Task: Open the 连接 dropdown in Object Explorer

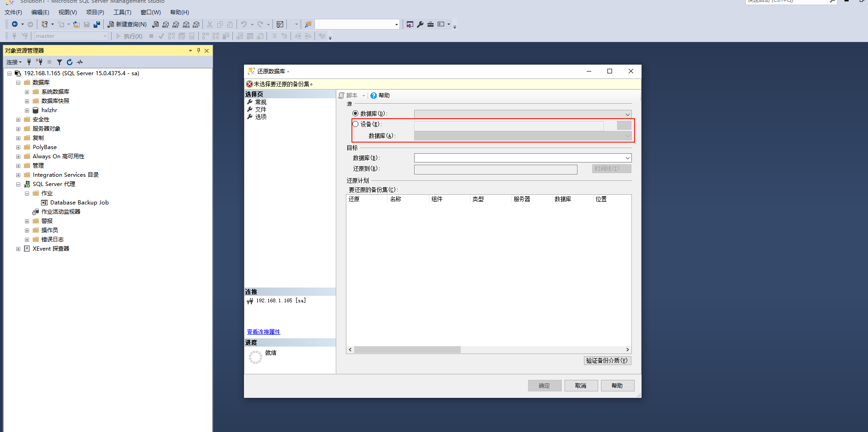Action: [x=14, y=62]
